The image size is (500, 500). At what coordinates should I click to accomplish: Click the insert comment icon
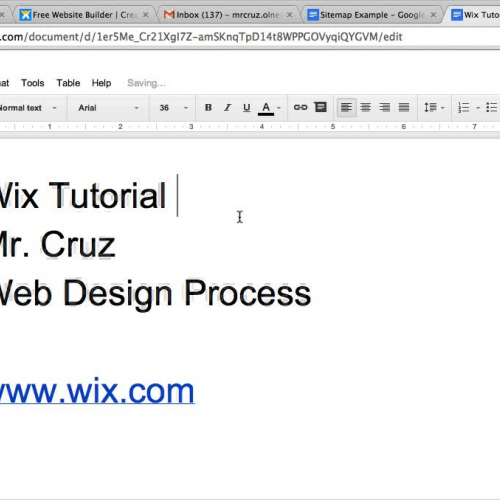pos(321,107)
